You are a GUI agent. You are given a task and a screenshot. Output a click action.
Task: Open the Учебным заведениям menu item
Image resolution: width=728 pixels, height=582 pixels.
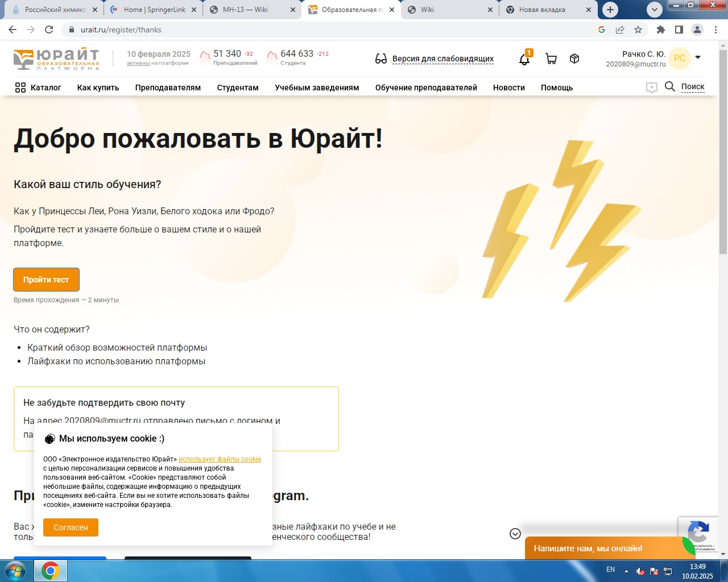[317, 88]
